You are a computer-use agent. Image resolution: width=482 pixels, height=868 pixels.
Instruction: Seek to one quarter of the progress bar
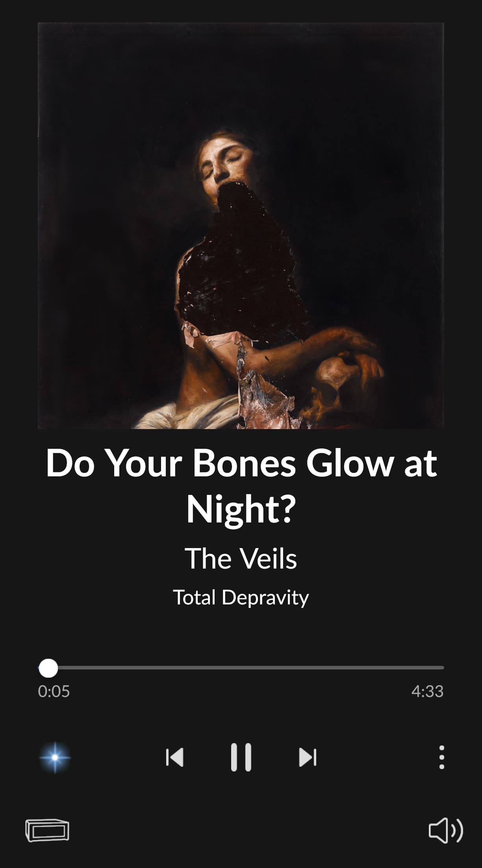click(139, 668)
